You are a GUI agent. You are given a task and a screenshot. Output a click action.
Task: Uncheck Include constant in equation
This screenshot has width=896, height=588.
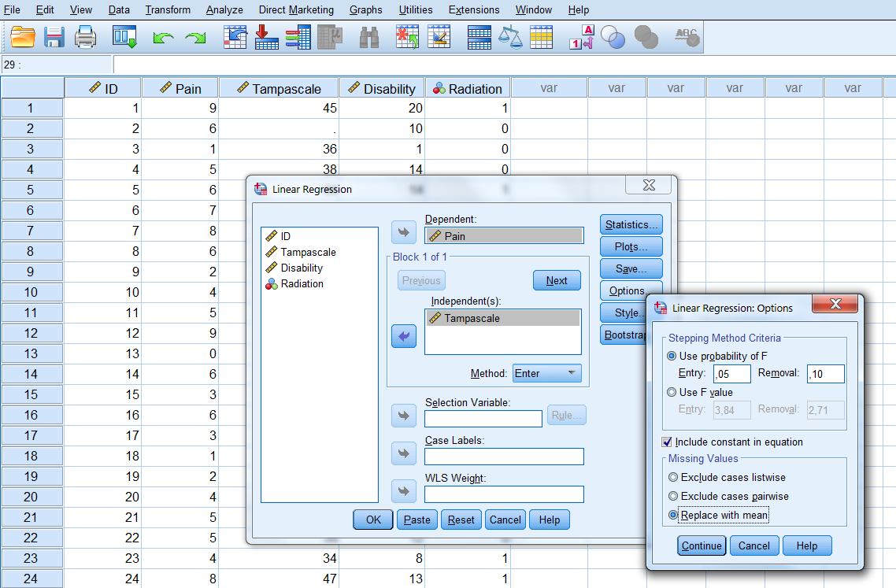click(668, 442)
